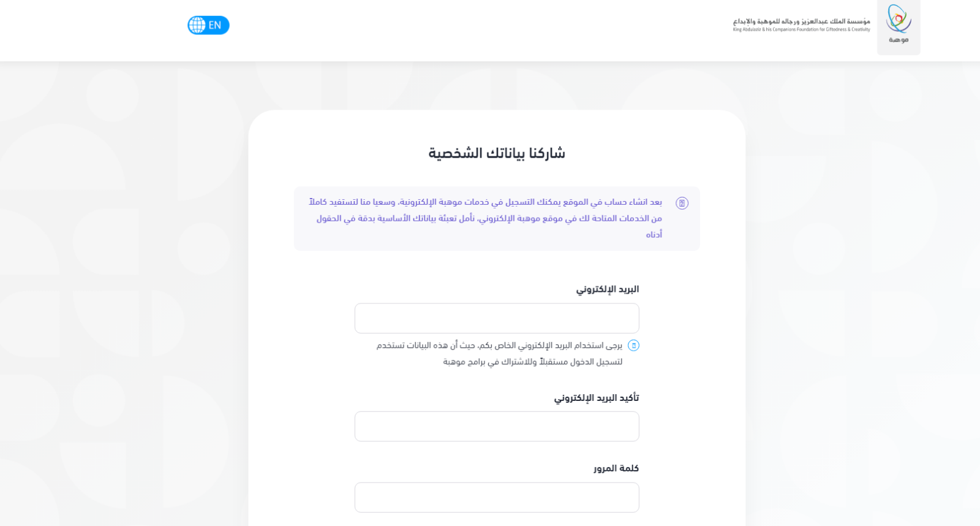Click the البريد الإلكتروني field label
The height and width of the screenshot is (526, 980).
[x=607, y=289]
